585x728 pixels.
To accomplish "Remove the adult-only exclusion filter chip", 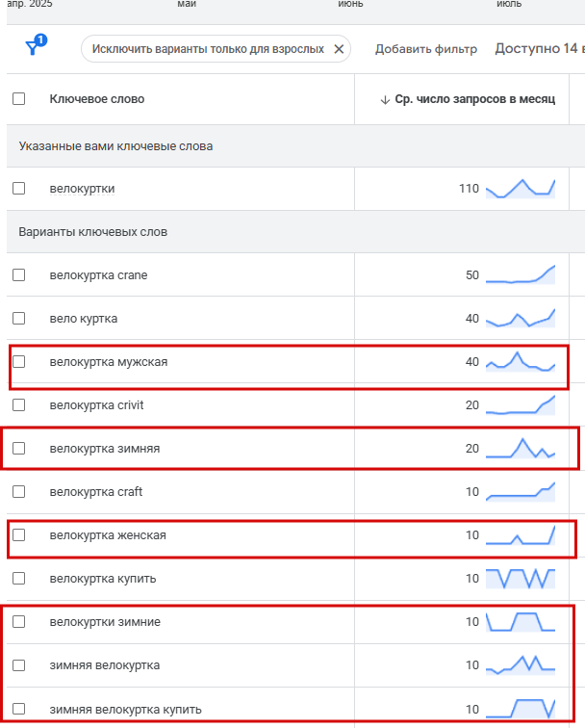I will (339, 49).
